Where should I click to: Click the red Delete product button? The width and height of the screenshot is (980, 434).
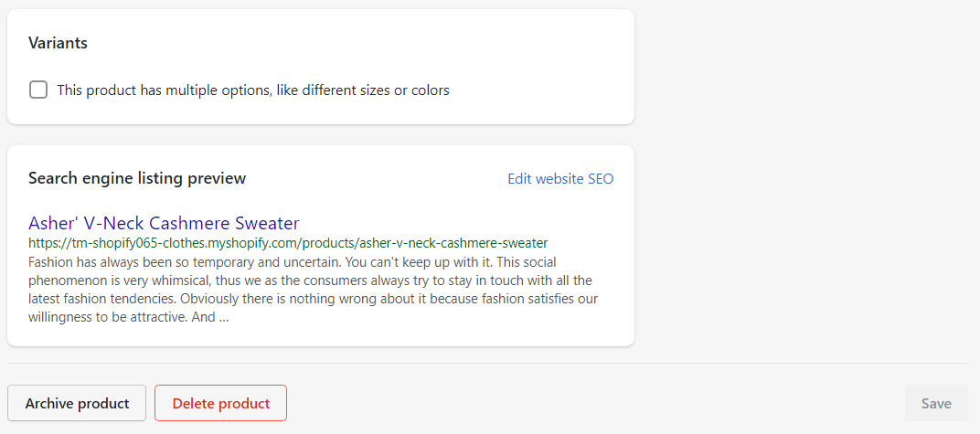pos(220,403)
